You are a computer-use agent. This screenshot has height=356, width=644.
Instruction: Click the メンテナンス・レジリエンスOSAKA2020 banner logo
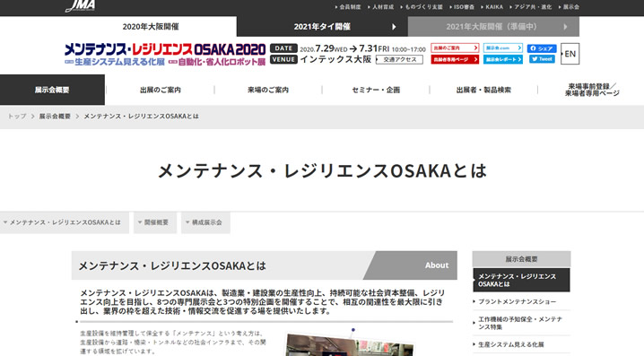point(165,55)
